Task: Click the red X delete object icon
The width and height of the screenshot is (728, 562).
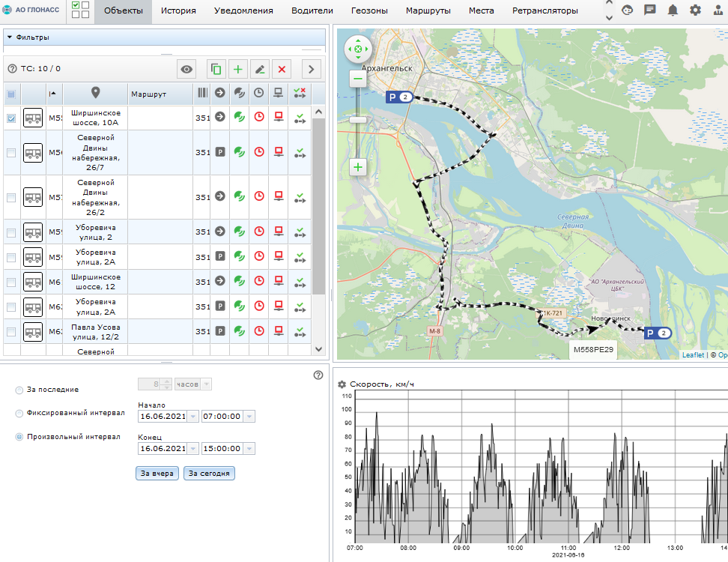Action: [282, 70]
